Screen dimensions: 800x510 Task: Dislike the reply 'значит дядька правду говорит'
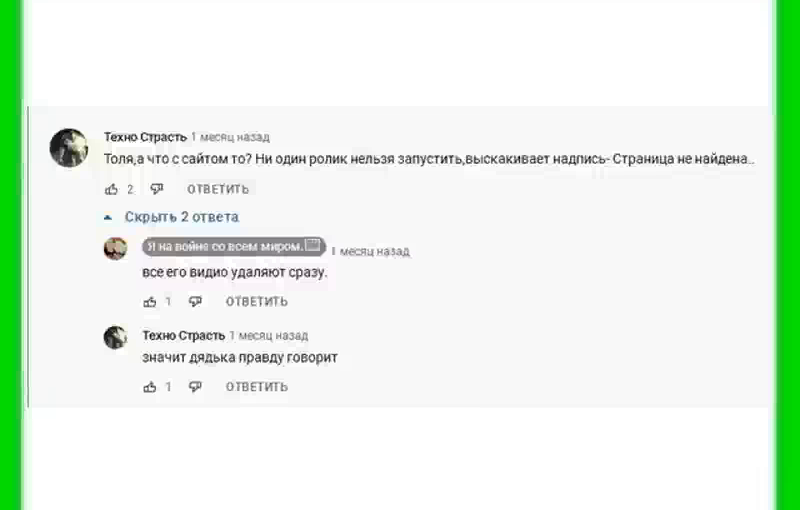(195, 387)
